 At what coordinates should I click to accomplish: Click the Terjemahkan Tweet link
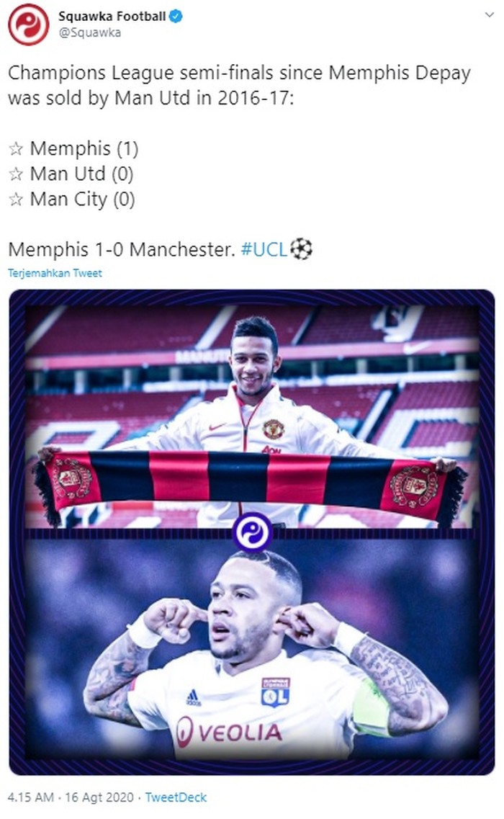pos(55,273)
